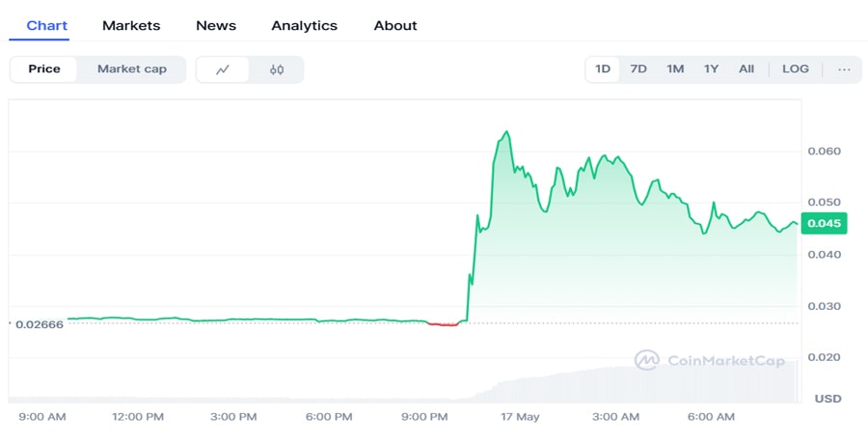The image size is (868, 444).
Task: Click the 0.060 price axis label
Action: 825,152
